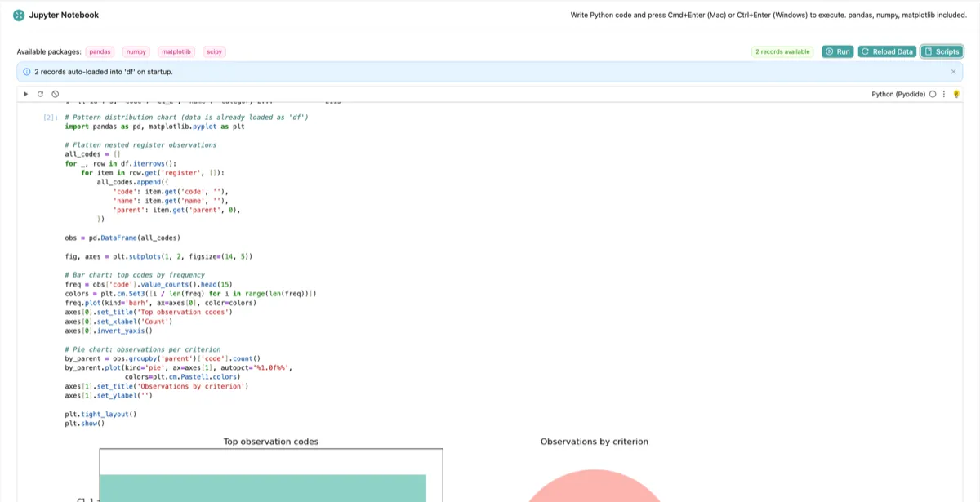Click the '# Bar chart: top codes by frequency' comment

coord(135,275)
